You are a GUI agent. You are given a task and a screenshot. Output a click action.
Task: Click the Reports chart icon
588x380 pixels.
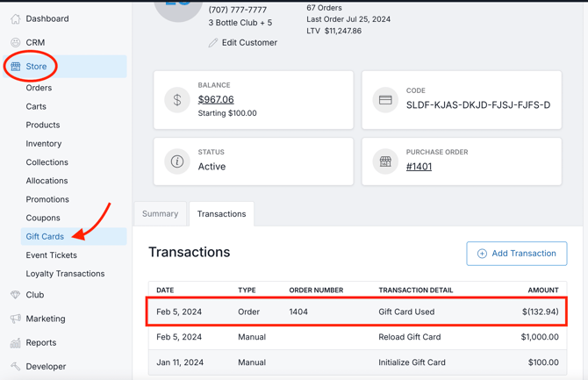16,343
